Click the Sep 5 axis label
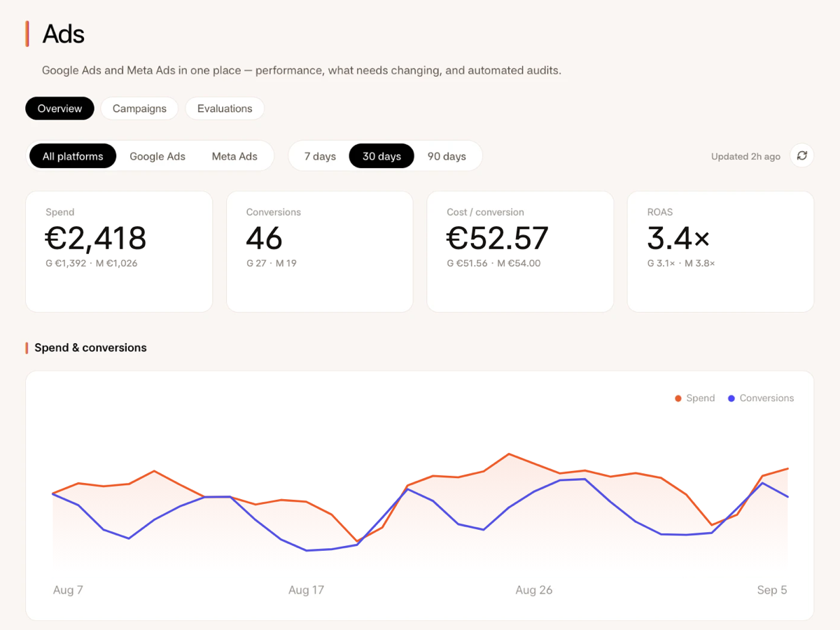This screenshot has width=840, height=630. [772, 590]
